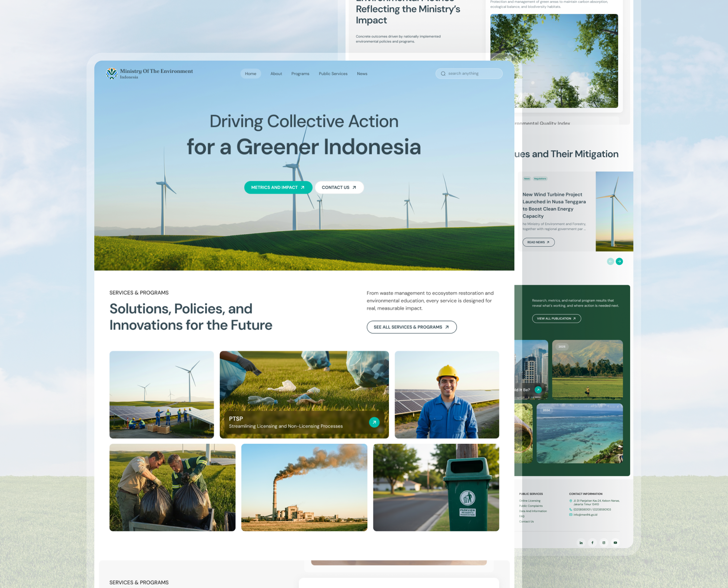Image resolution: width=728 pixels, height=588 pixels.
Task: Open the Instagram icon in the footer
Action: tap(604, 542)
